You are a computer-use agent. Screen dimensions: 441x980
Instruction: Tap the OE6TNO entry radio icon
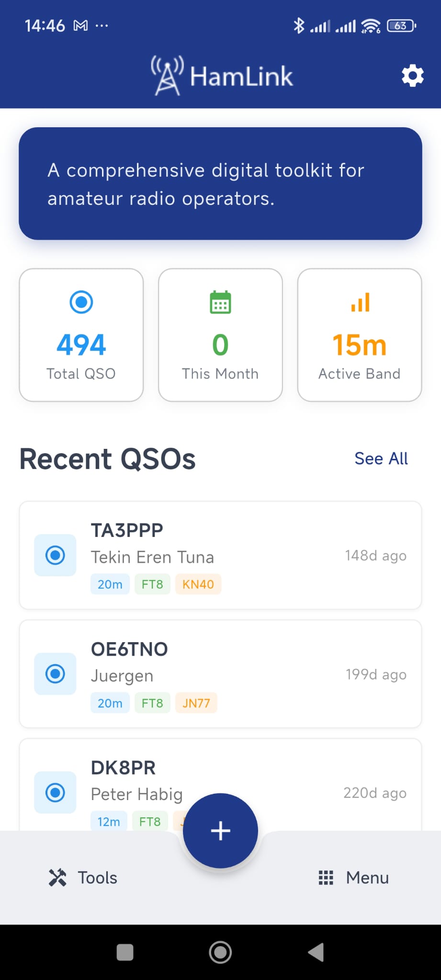tap(55, 674)
